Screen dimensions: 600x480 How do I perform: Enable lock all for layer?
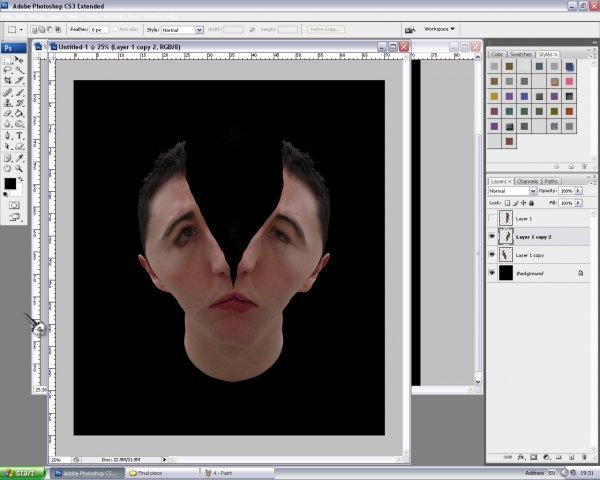pyautogui.click(x=531, y=203)
